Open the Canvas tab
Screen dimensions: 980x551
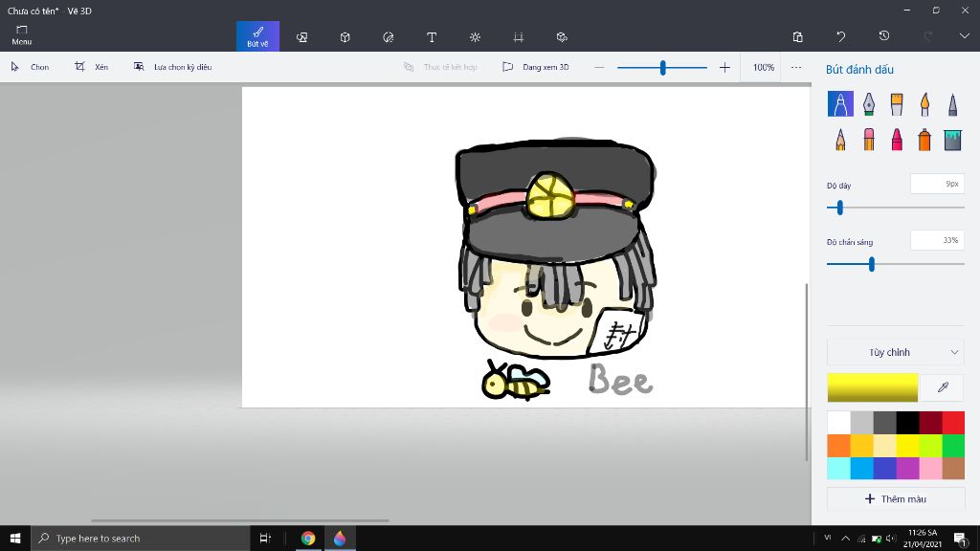coord(518,37)
